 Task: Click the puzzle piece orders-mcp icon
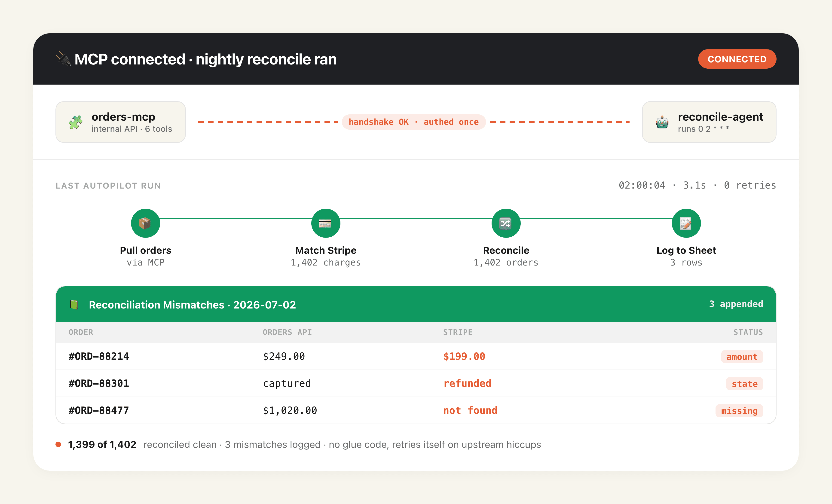click(x=76, y=122)
